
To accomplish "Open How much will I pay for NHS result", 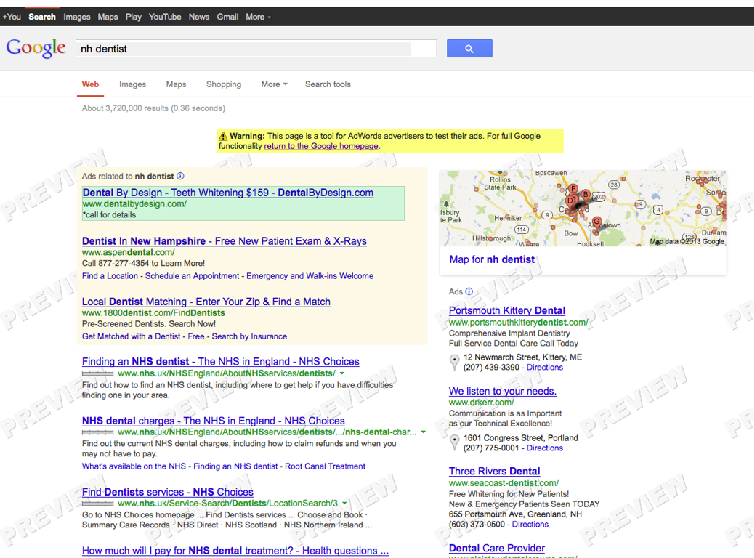I will click(235, 550).
